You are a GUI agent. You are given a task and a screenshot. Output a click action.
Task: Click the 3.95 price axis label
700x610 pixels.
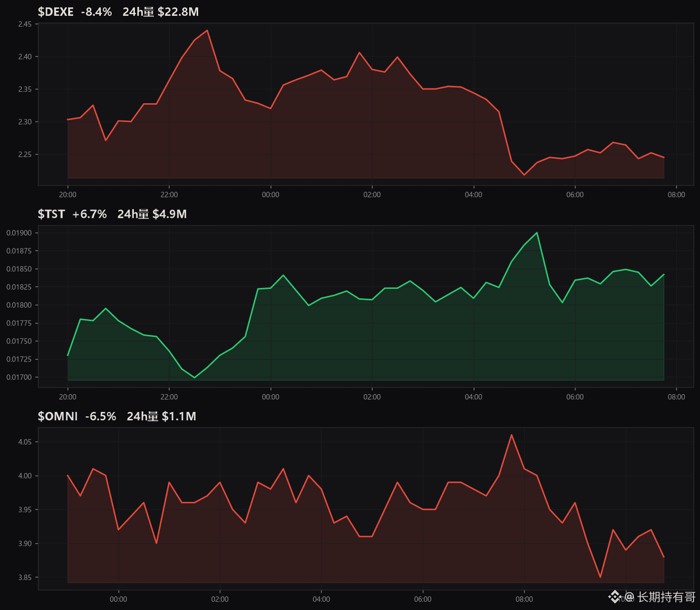point(25,510)
